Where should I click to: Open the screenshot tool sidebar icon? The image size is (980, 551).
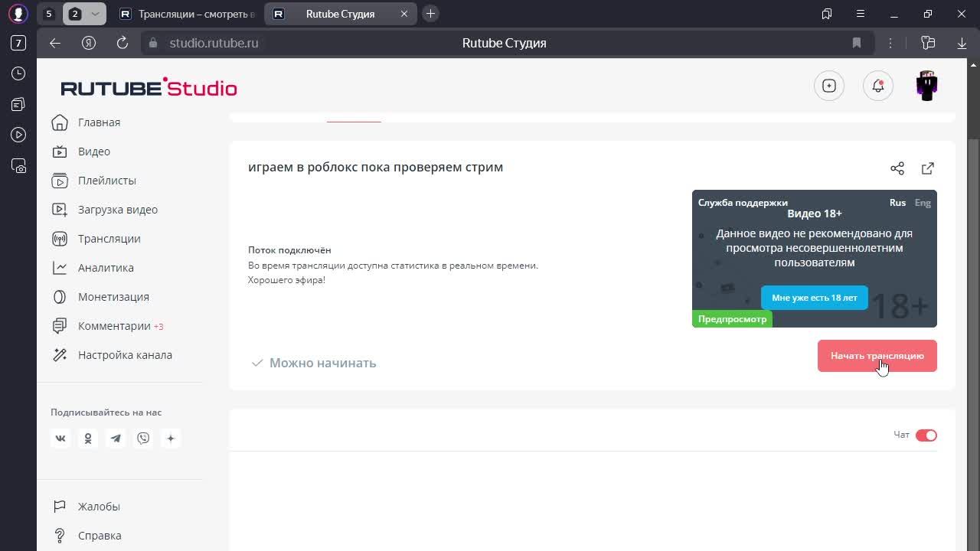pos(18,165)
